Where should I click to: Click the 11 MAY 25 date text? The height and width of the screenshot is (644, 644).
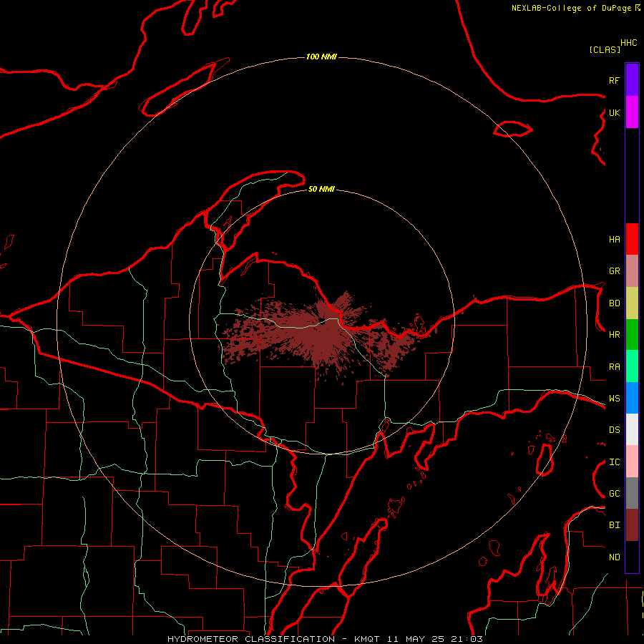click(x=415, y=639)
